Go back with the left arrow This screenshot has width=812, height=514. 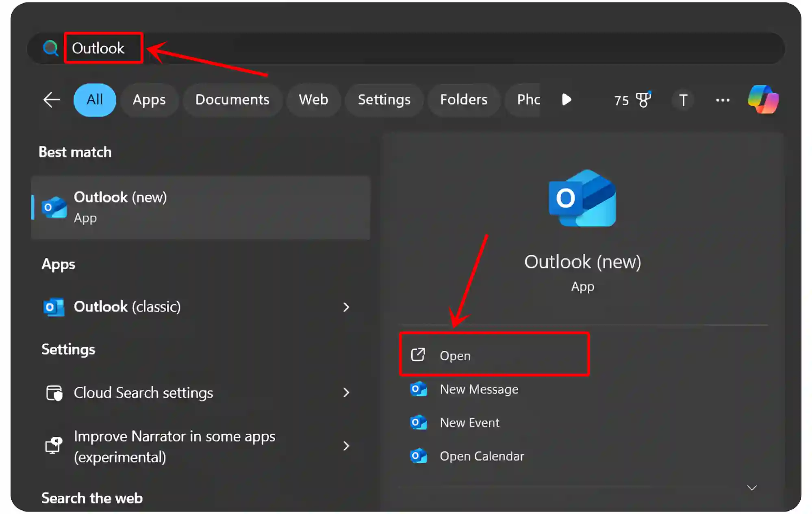click(52, 100)
